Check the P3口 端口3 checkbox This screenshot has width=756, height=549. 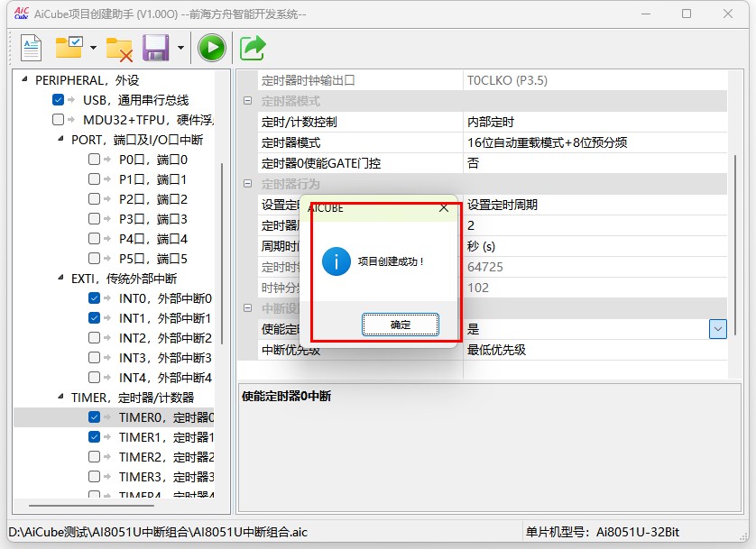(x=94, y=219)
